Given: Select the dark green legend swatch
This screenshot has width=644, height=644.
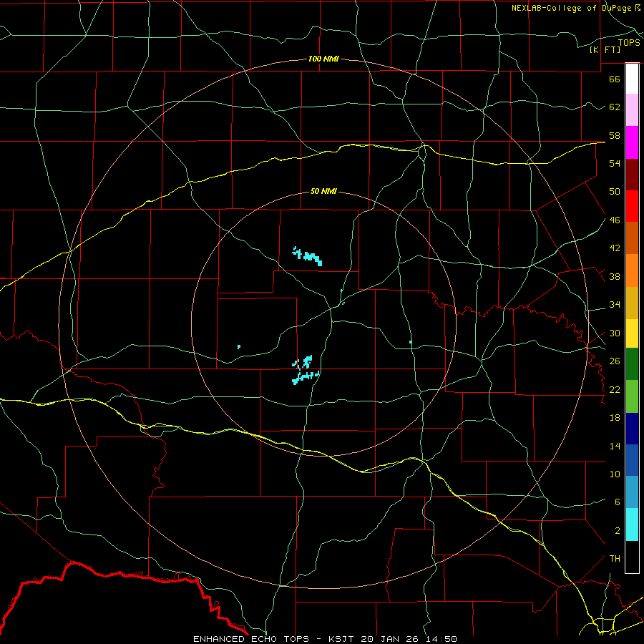Looking at the screenshot, I should click(632, 364).
